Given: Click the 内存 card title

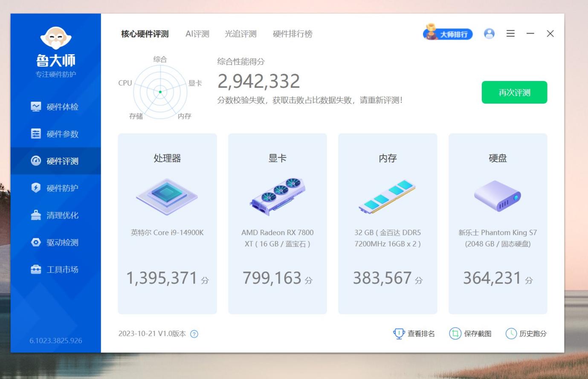Looking at the screenshot, I should [388, 158].
